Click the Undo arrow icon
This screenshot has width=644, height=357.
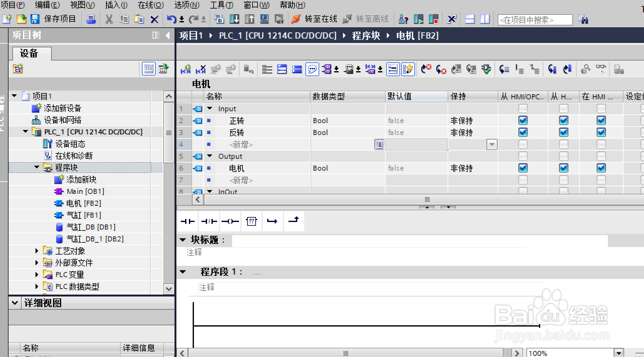pyautogui.click(x=171, y=19)
